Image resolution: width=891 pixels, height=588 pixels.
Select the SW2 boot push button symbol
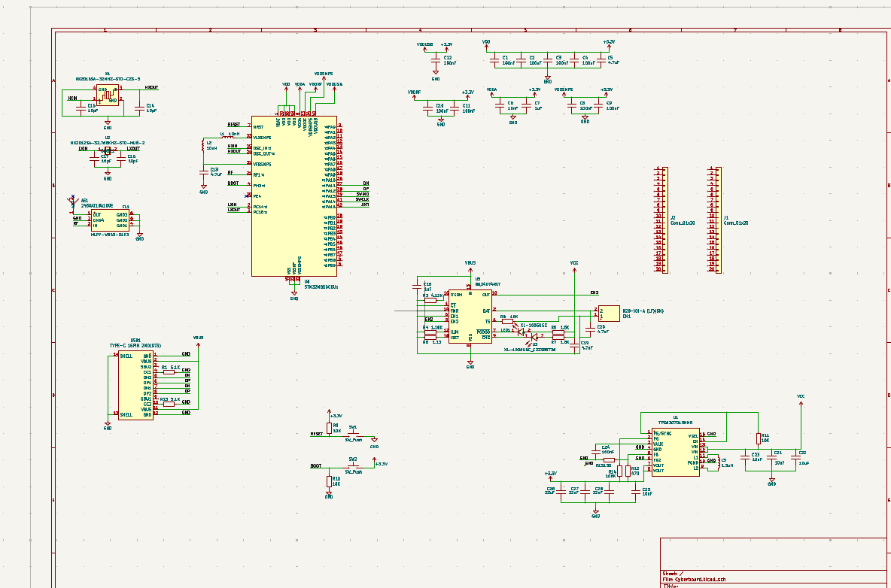click(353, 466)
